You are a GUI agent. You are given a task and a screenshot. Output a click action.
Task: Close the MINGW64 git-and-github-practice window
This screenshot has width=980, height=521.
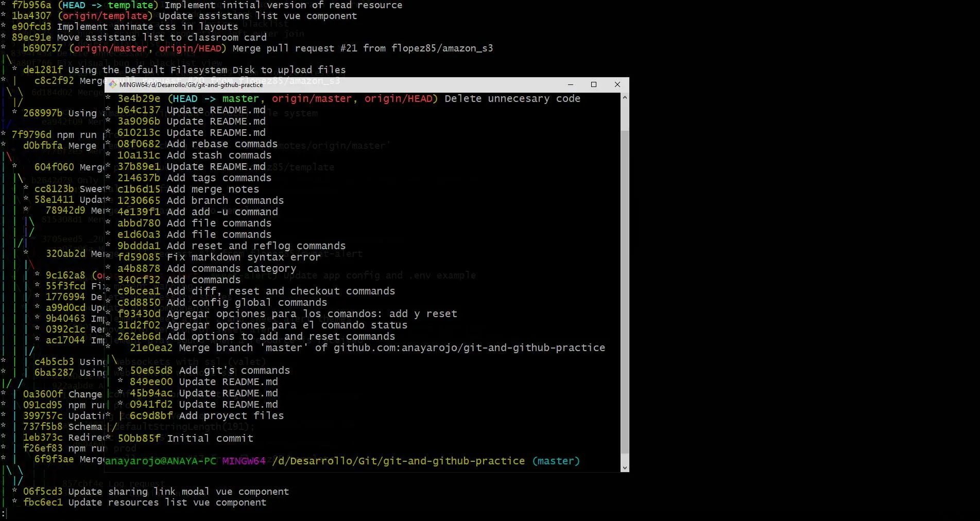tap(617, 84)
